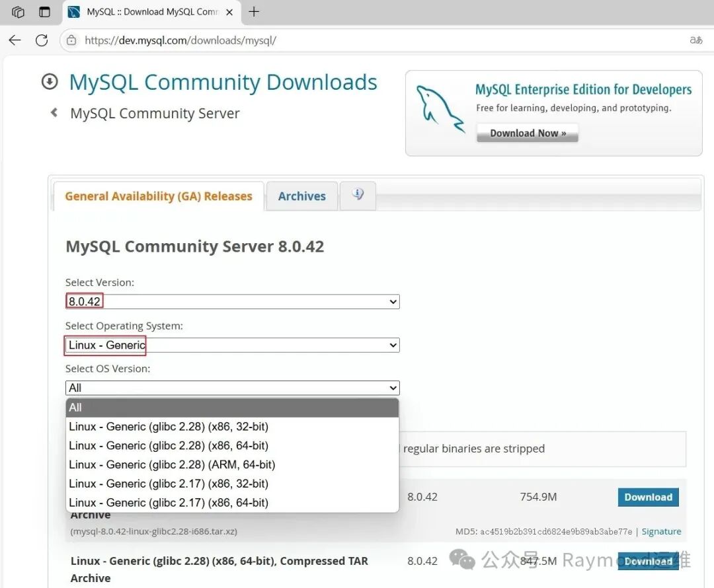Choose glibc 2.28 ARM 64-bit option
714x588 pixels.
(232, 464)
